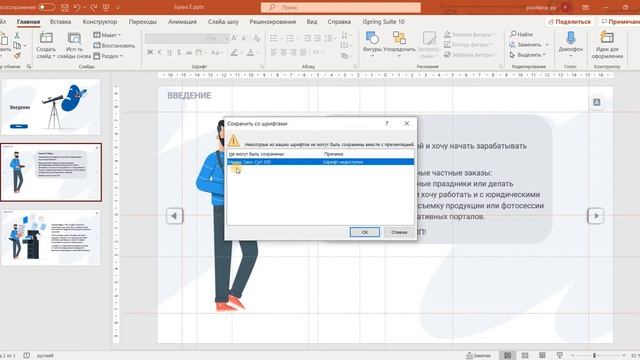The width and height of the screenshot is (640, 360).
Task: Toggle strikethrough formatting
Action: 189,52
